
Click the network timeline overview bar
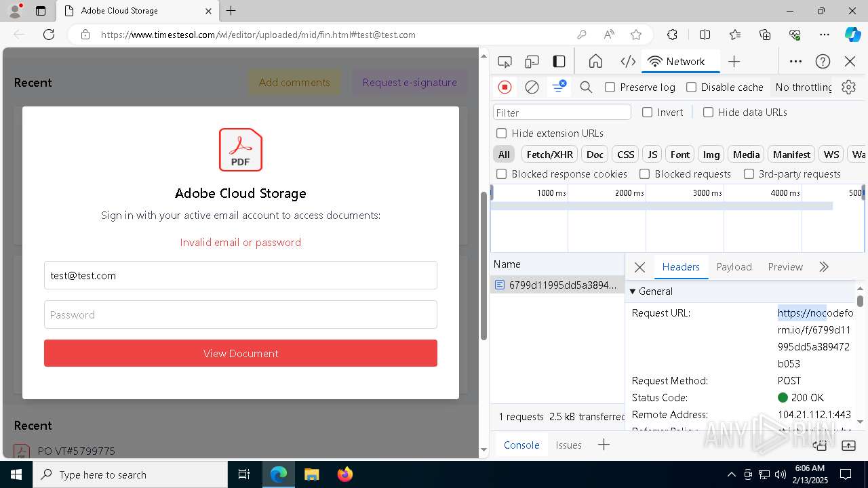click(662, 205)
